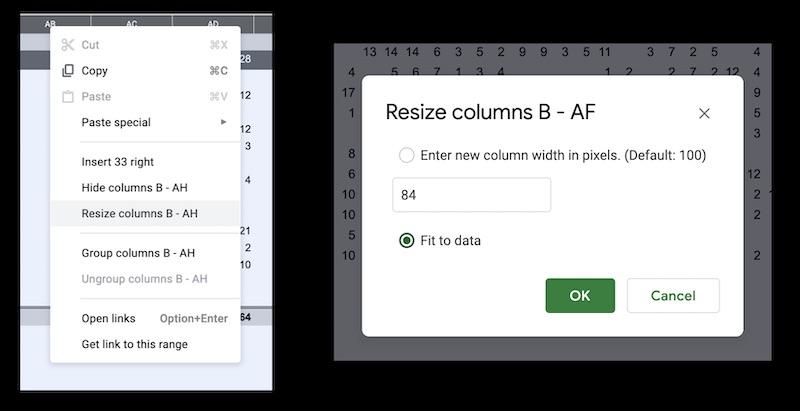Select Resize columns B - AH
800x411 pixels.
click(139, 213)
